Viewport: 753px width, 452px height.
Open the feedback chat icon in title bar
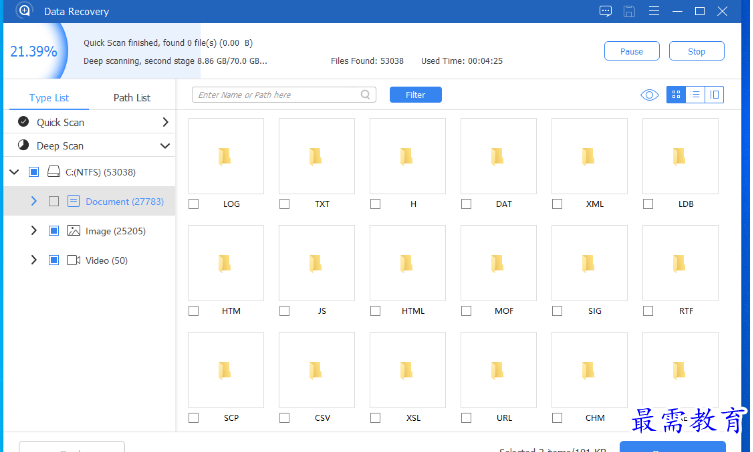coord(606,11)
